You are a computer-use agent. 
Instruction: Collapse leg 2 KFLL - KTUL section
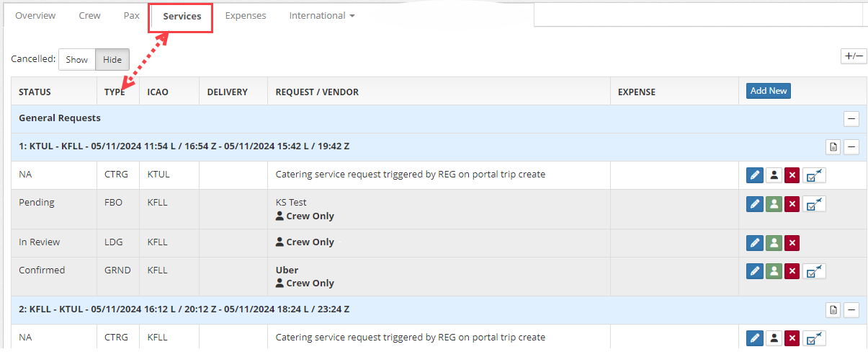(851, 310)
